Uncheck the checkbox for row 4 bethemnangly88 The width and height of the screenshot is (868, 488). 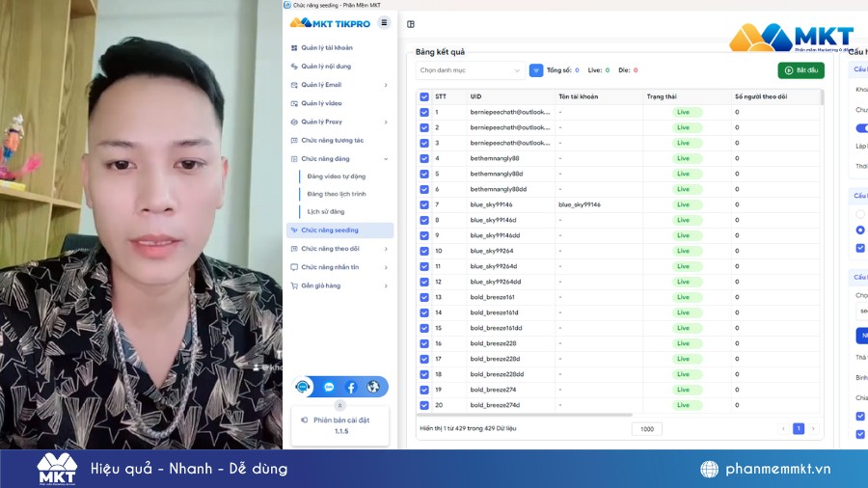424,159
